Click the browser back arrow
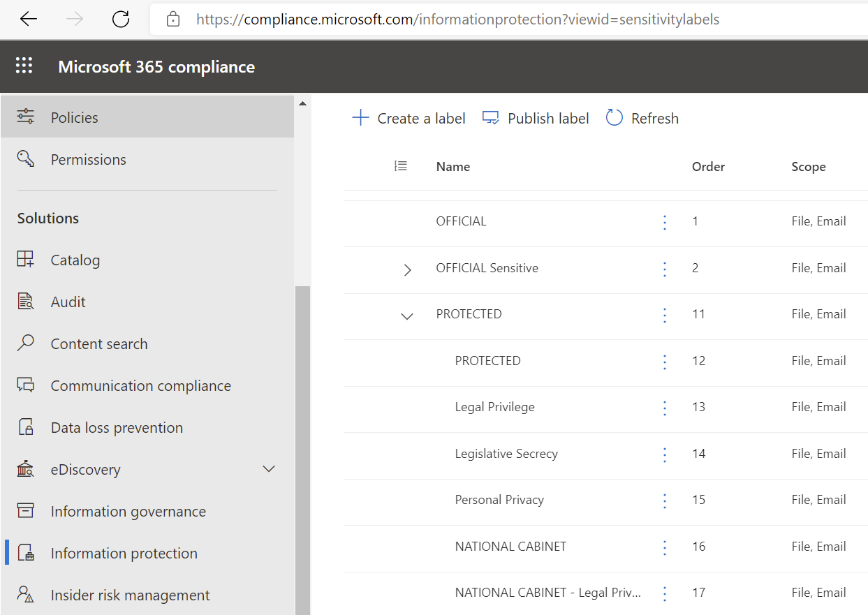Image resolution: width=868 pixels, height=615 pixels. 29,20
